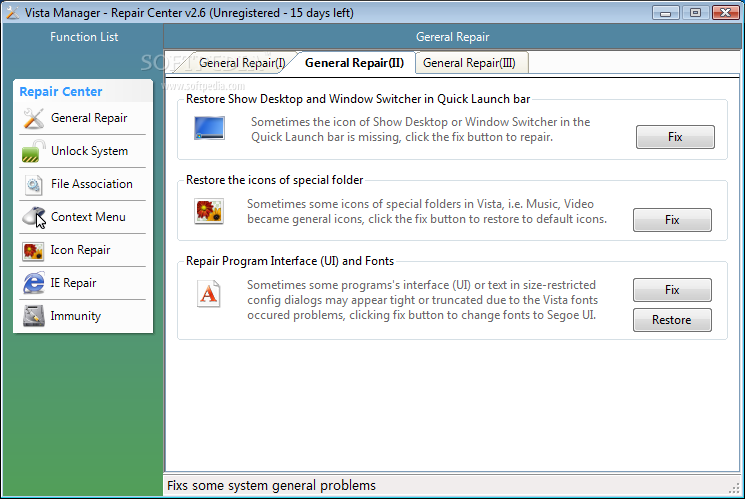Click the Vista Manager title bar app icon
Screen dimensions: 745x499
[x=12, y=13]
